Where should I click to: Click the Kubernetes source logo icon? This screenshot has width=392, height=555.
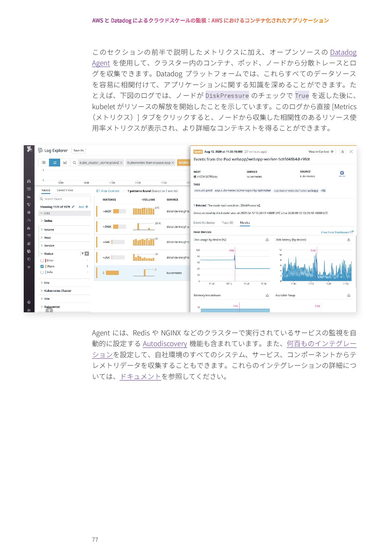(x=342, y=173)
